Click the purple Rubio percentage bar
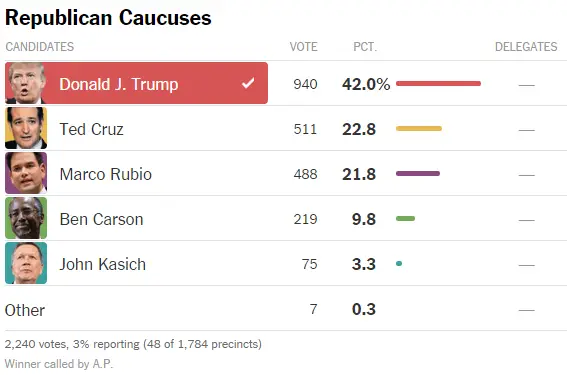The width and height of the screenshot is (567, 375). tap(418, 174)
